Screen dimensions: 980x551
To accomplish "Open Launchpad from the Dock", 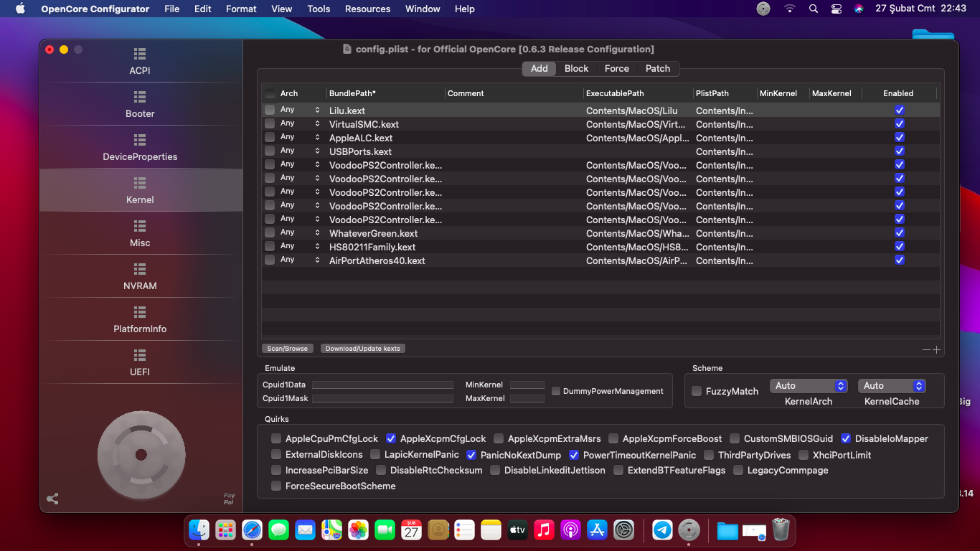I will tap(225, 530).
